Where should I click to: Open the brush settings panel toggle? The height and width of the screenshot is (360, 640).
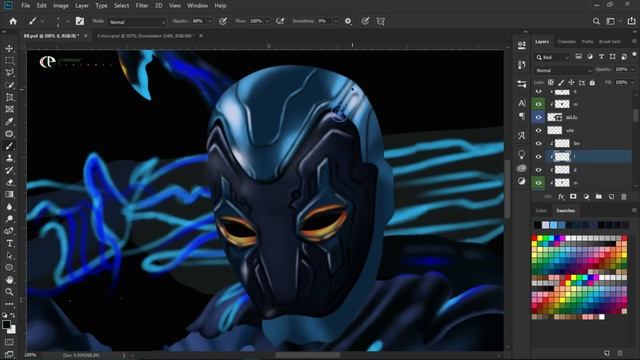80,21
